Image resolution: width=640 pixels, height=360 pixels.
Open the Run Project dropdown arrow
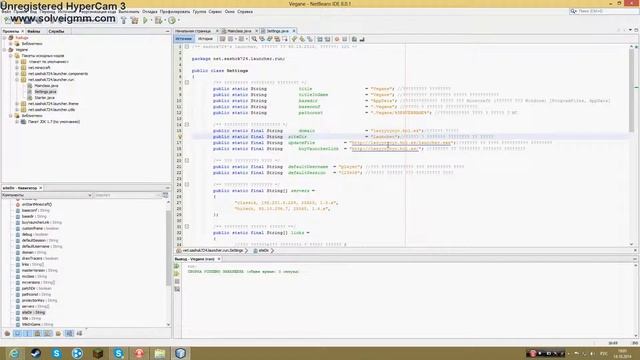pyautogui.click(x=151, y=20)
